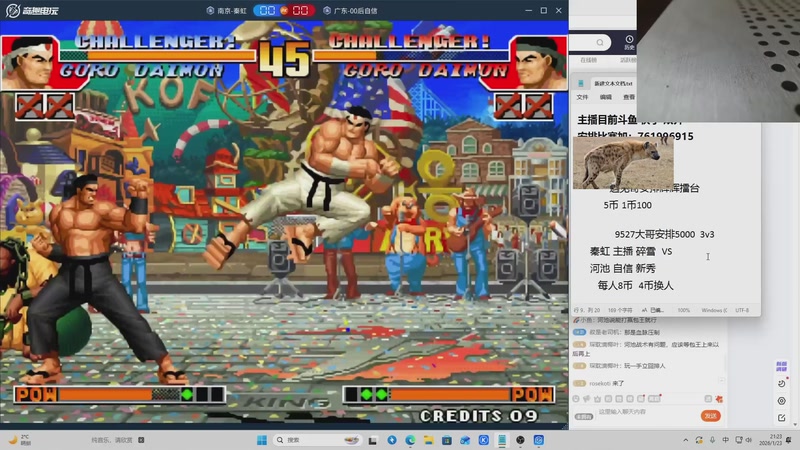The width and height of the screenshot is (800, 450).
Task: Open the 文件 menu in Notepad
Action: pyautogui.click(x=582, y=97)
